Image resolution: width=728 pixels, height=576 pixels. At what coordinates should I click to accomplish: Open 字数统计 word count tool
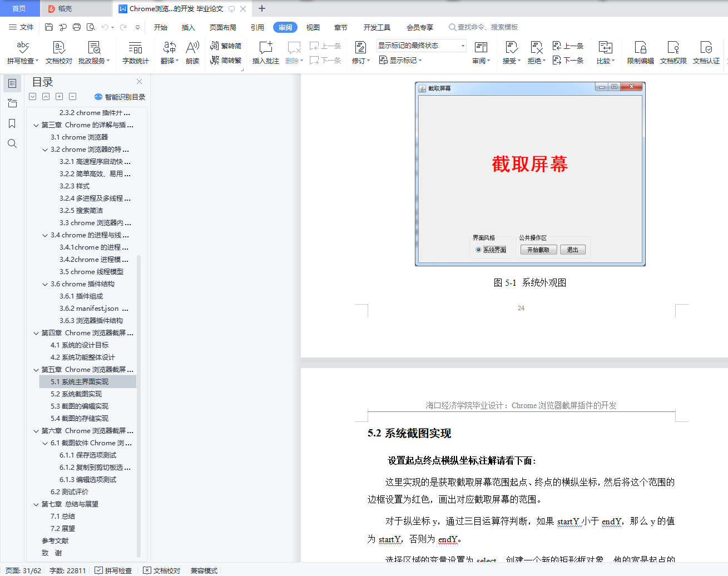click(135, 52)
